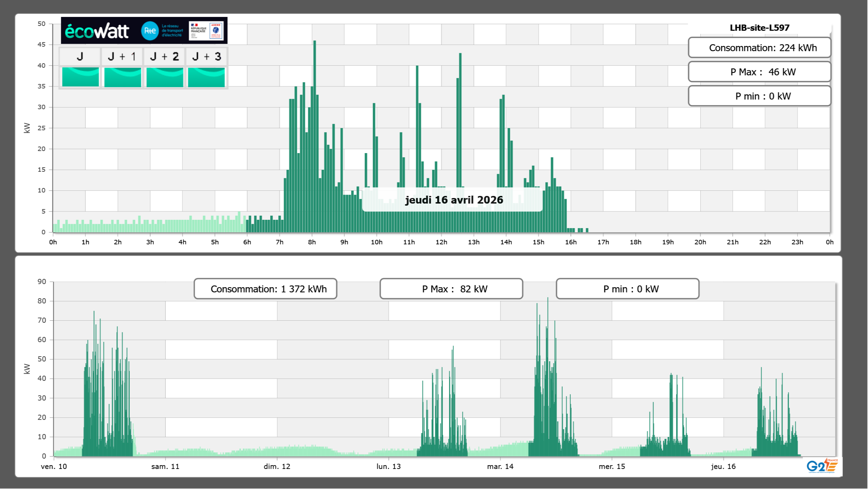Click the green J + 1 signal tile

click(x=122, y=77)
